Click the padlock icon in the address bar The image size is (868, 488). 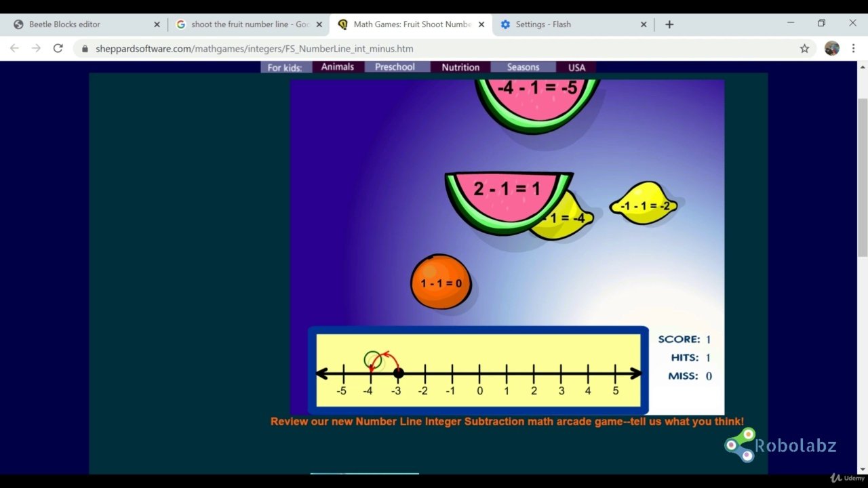pos(85,48)
